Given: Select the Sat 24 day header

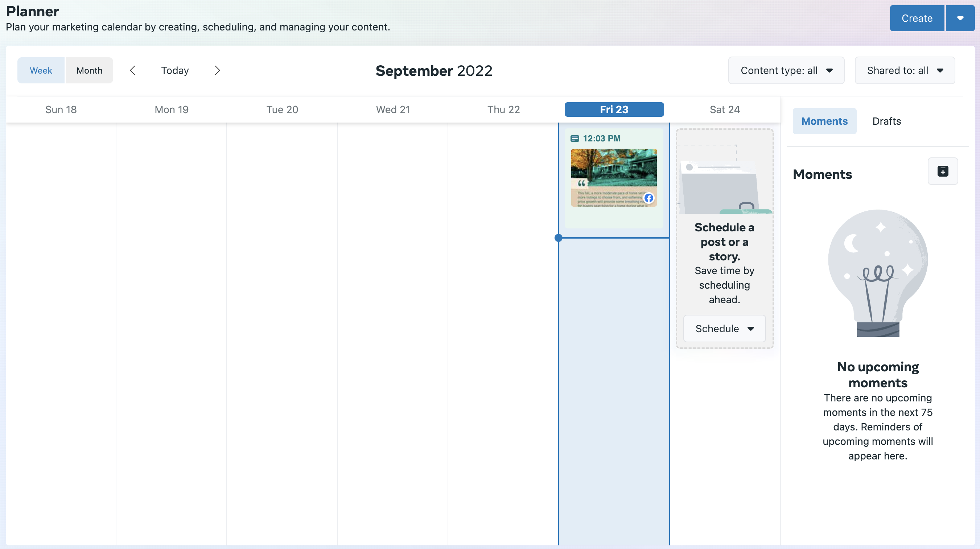Looking at the screenshot, I should click(x=724, y=110).
